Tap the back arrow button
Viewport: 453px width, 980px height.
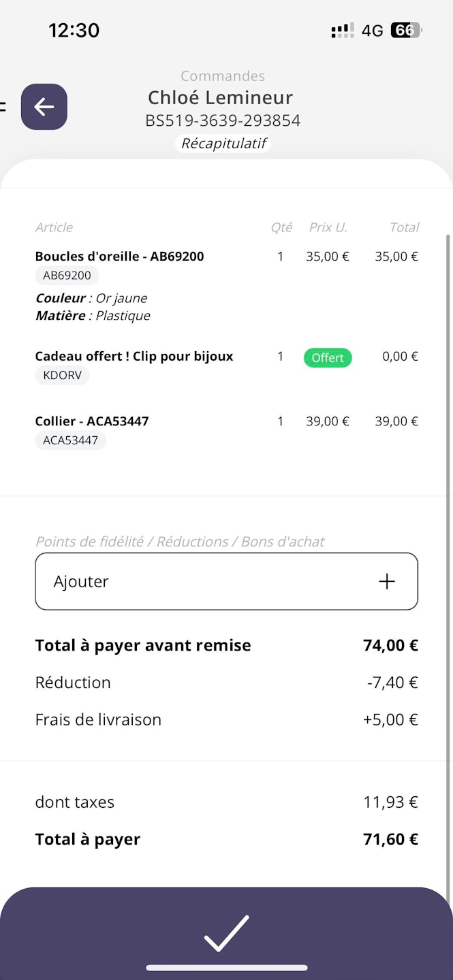click(x=44, y=107)
